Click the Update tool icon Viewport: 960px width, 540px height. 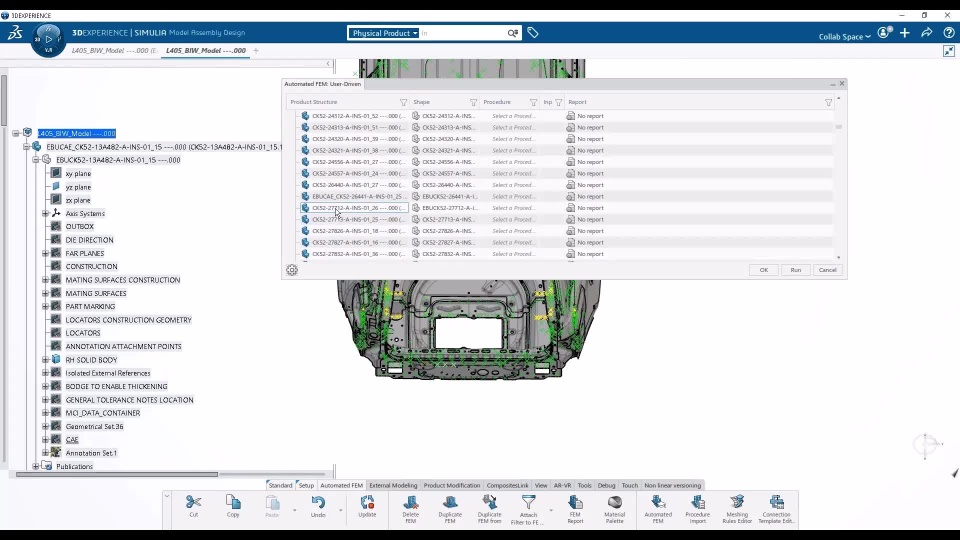(x=367, y=503)
